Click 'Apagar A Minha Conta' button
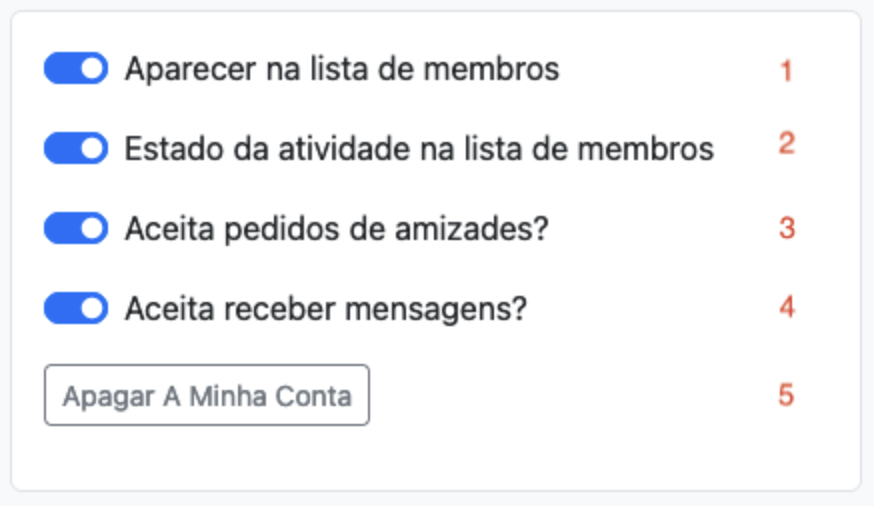The height and width of the screenshot is (506, 886). [207, 395]
